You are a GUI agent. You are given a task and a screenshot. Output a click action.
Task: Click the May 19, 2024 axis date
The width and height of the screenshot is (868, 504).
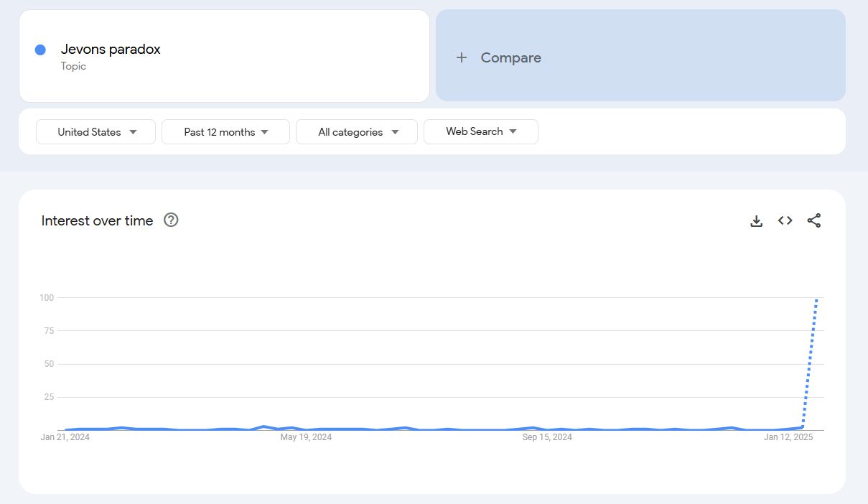coord(306,437)
